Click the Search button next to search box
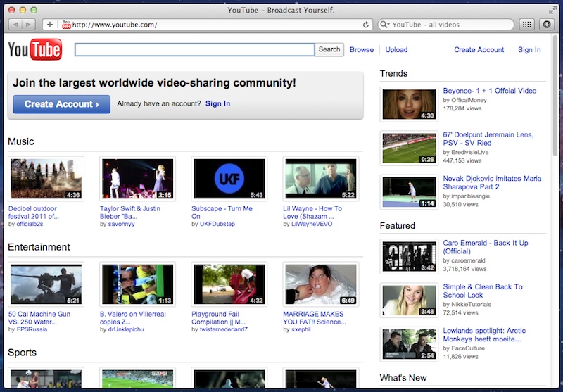 pos(329,50)
